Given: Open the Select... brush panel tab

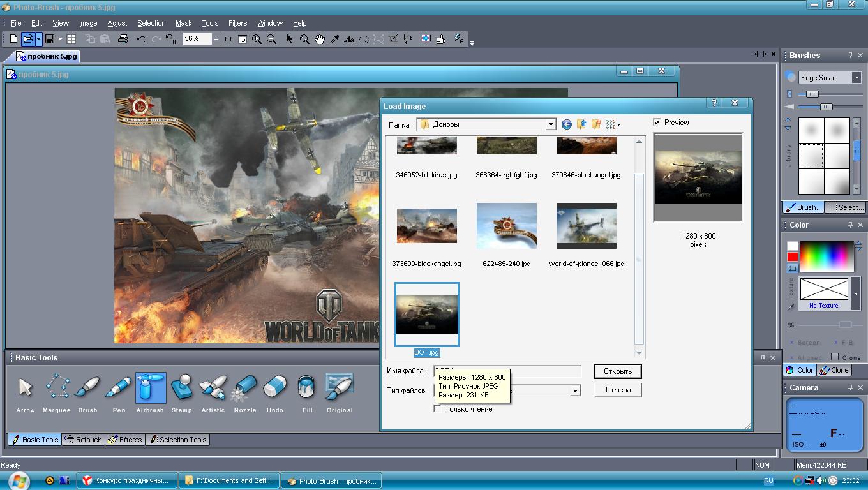Looking at the screenshot, I should tap(845, 207).
